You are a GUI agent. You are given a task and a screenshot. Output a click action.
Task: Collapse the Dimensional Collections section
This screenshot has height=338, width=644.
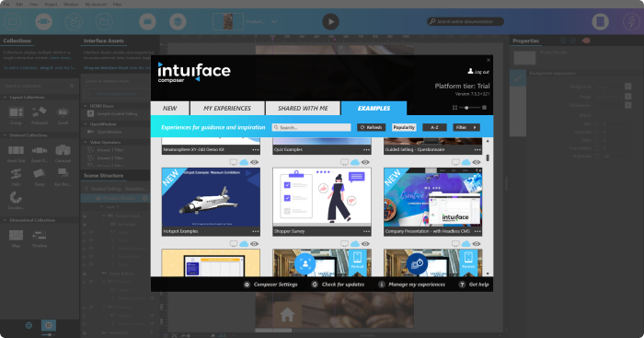(x=5, y=220)
